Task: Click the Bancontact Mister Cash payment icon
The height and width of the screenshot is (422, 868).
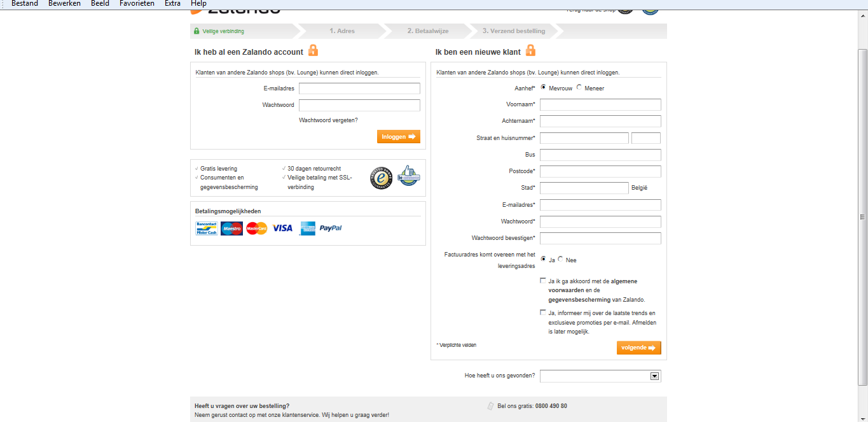Action: pos(205,228)
